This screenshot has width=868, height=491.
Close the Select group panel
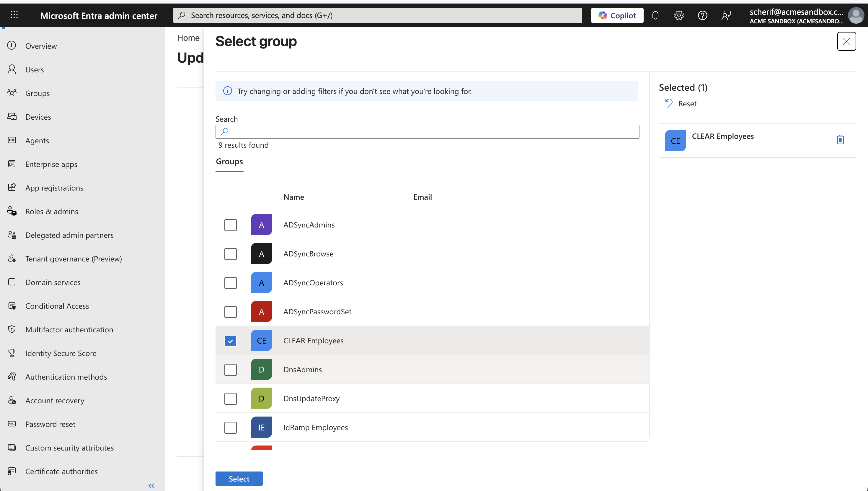[846, 41]
